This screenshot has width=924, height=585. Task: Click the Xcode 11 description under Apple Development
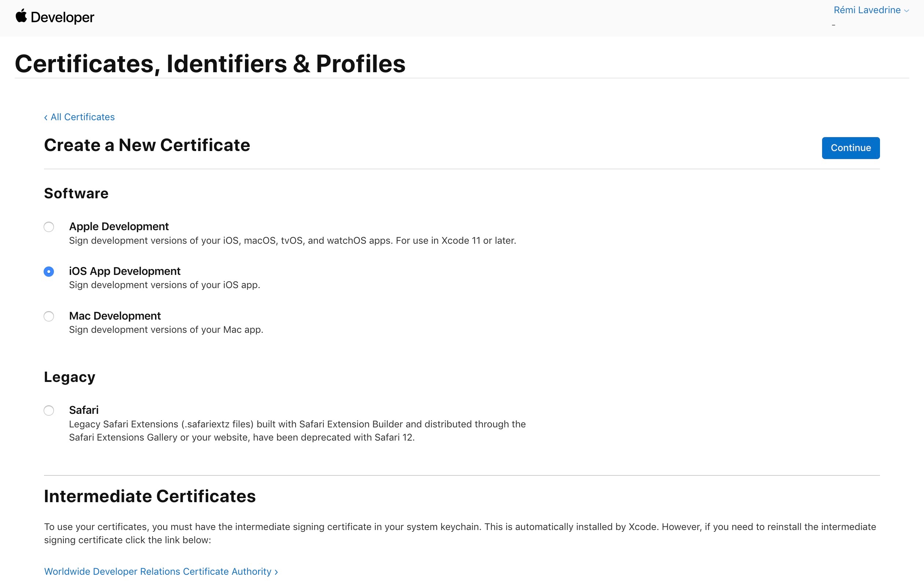click(292, 240)
